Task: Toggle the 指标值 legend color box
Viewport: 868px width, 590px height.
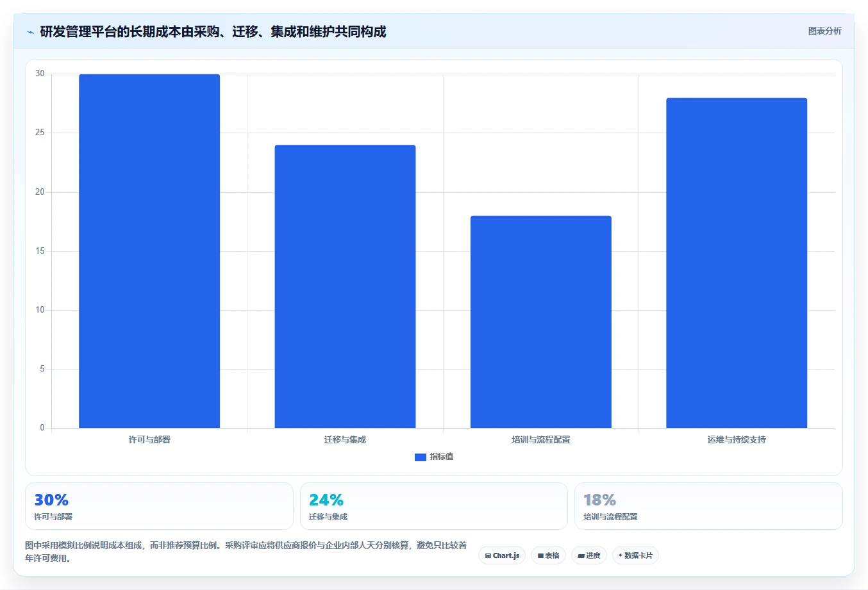Action: (421, 457)
